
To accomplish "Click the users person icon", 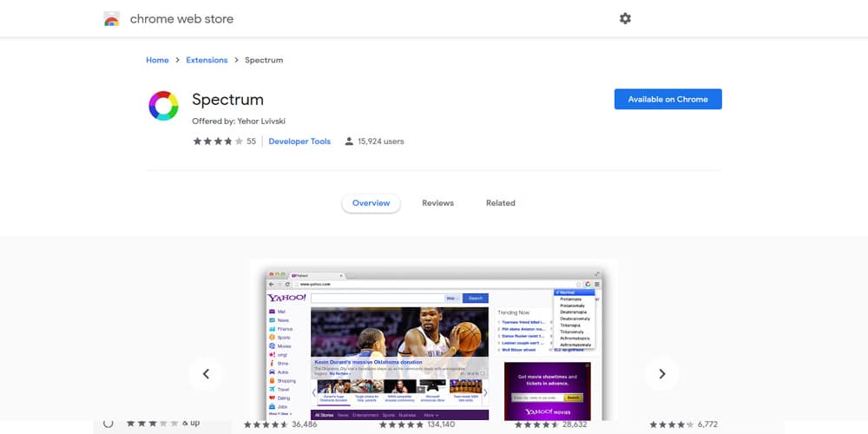I will pos(349,141).
